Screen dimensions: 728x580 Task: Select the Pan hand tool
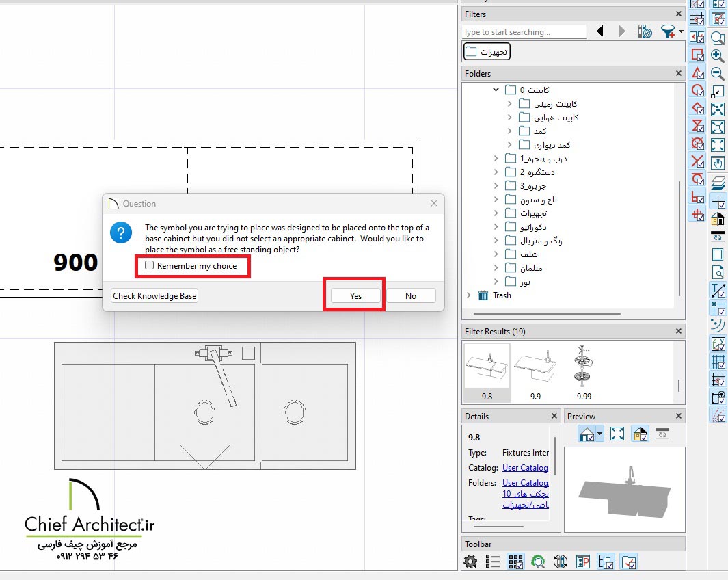click(x=718, y=163)
